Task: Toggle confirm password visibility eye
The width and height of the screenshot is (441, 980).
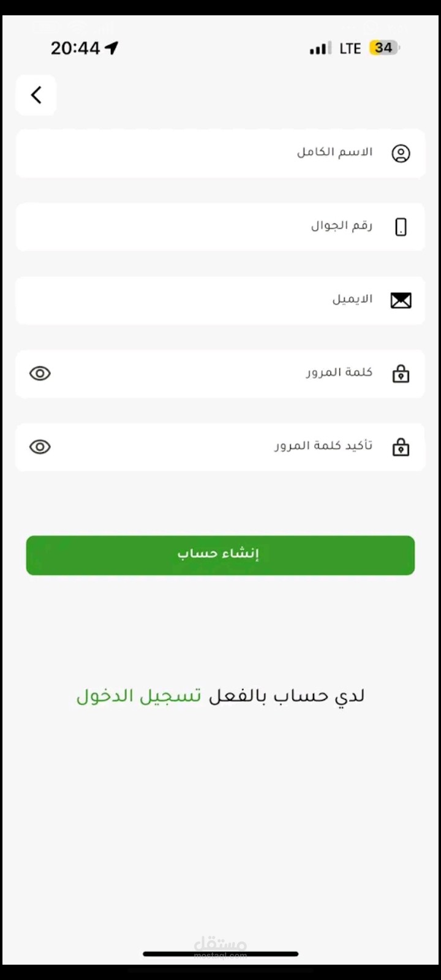Action: [40, 447]
